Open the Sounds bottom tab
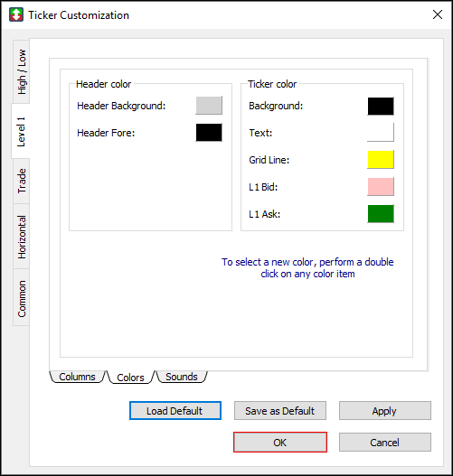The width and height of the screenshot is (453, 476). click(x=182, y=377)
